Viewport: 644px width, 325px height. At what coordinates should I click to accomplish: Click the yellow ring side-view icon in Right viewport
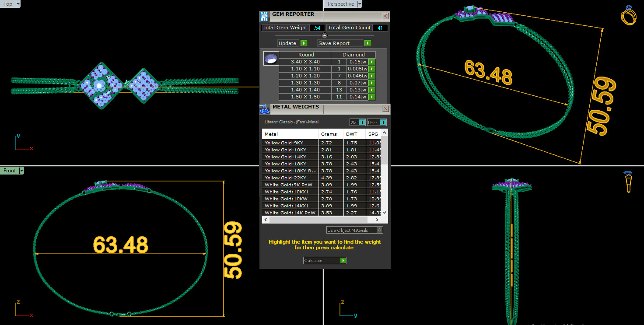tap(627, 182)
